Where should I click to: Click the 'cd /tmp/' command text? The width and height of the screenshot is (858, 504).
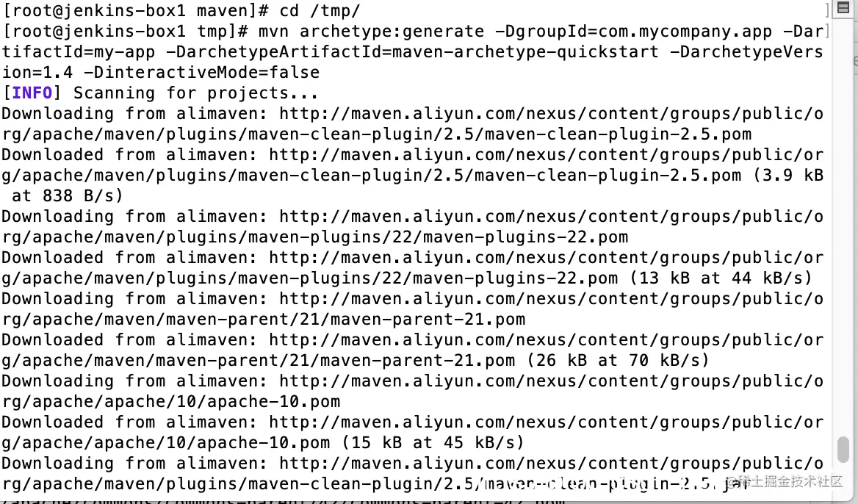320,10
